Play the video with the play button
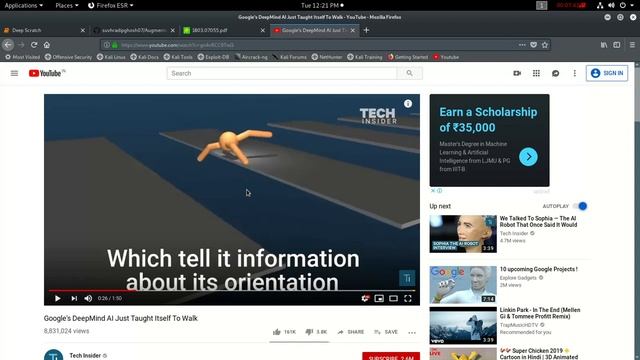 click(x=58, y=298)
